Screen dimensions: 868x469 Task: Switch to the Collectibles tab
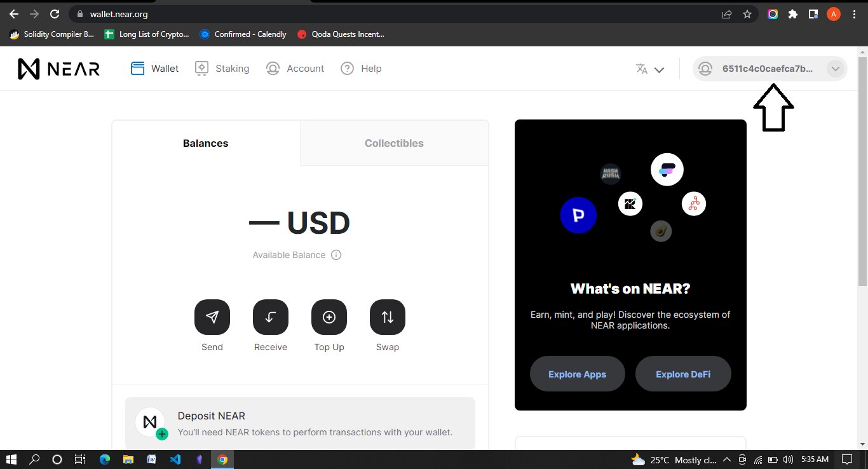tap(394, 143)
